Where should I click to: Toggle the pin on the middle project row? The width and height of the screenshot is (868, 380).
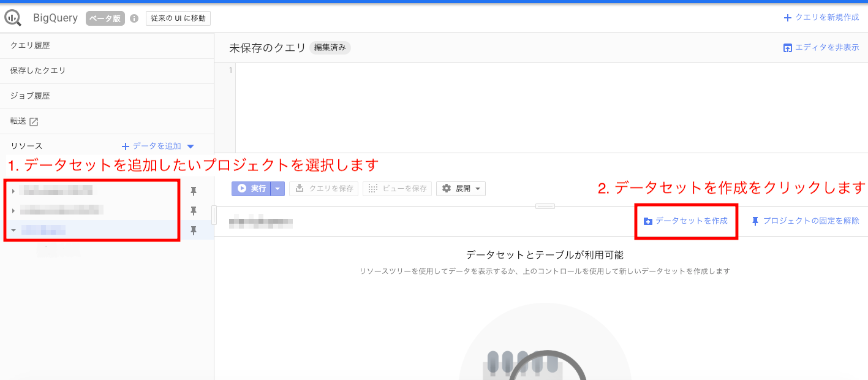tap(194, 211)
